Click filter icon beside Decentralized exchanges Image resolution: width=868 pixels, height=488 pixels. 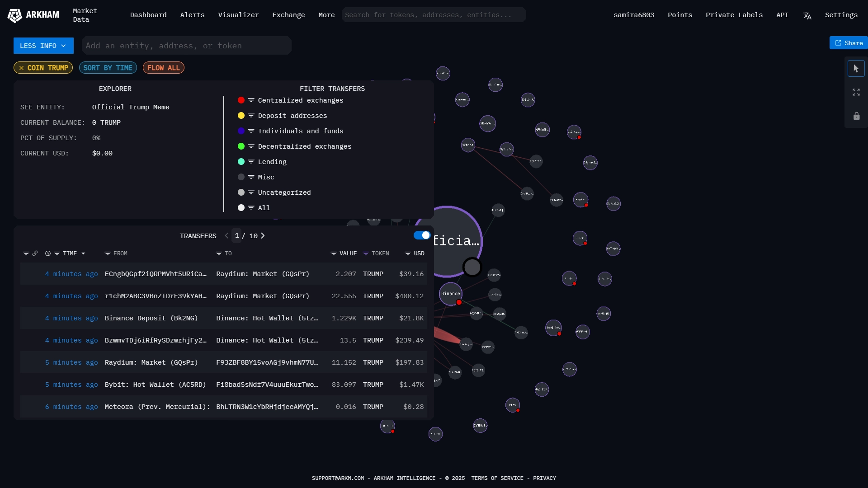point(251,146)
